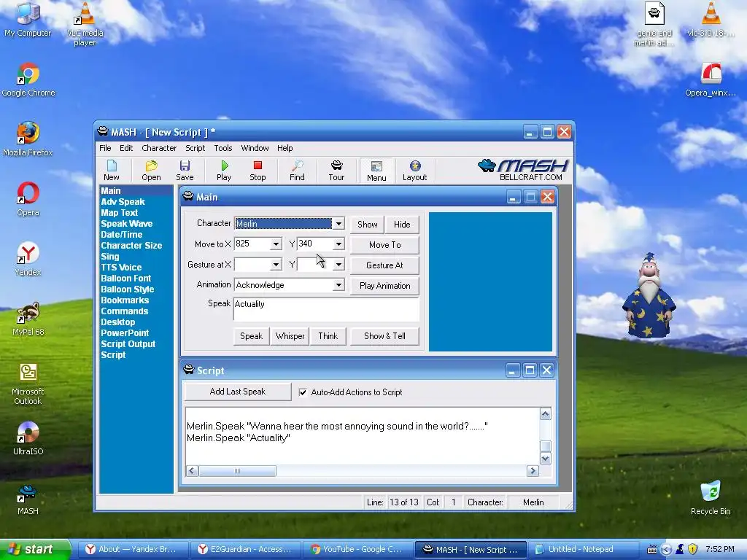
Task: Toggle Auto-Add Actions to Script checkbox
Action: point(303,392)
